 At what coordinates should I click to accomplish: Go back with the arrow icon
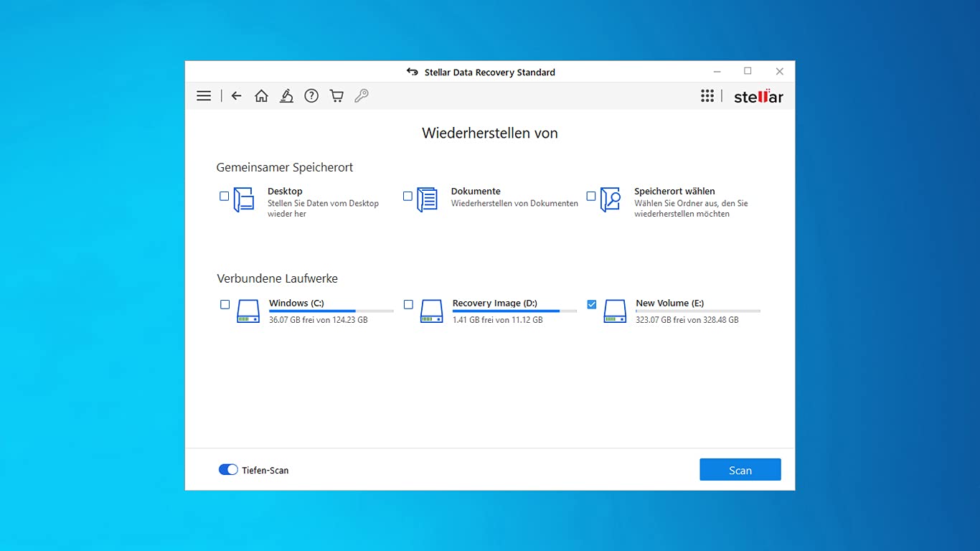click(x=236, y=95)
